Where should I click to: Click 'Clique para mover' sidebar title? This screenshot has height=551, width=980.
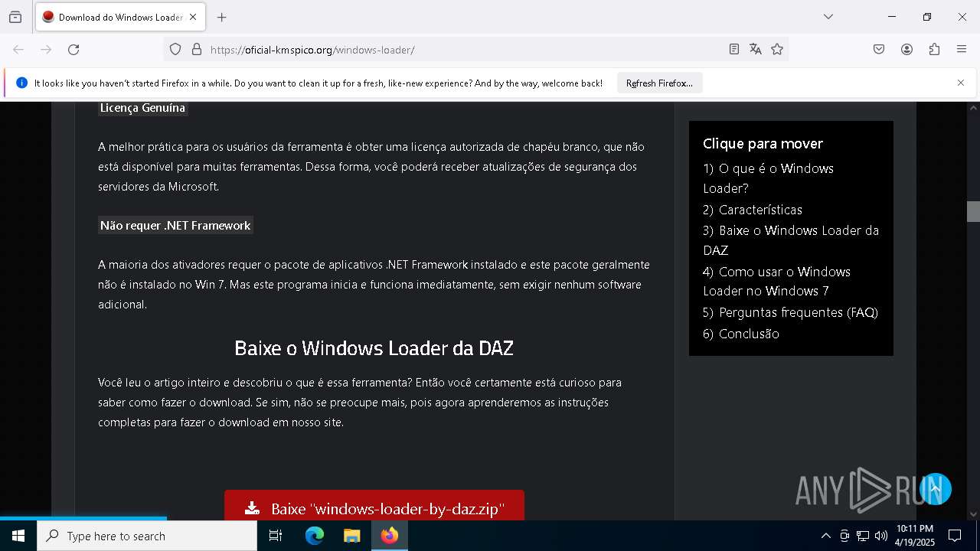763,144
